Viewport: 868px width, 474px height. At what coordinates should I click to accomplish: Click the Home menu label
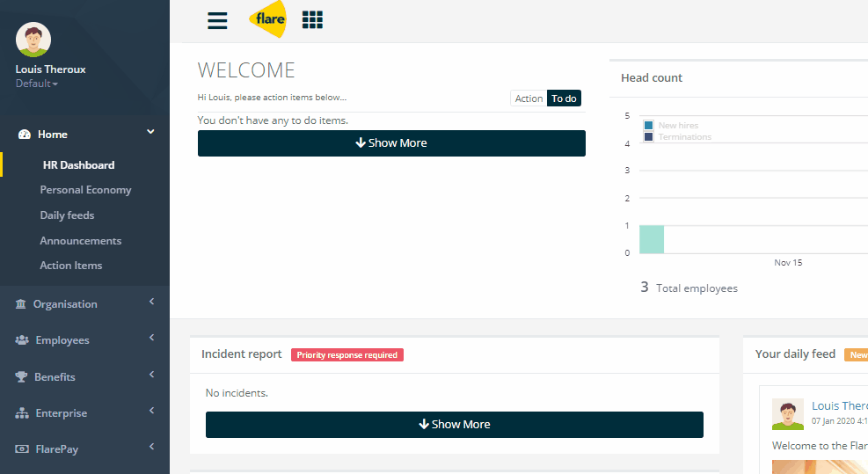coord(53,135)
